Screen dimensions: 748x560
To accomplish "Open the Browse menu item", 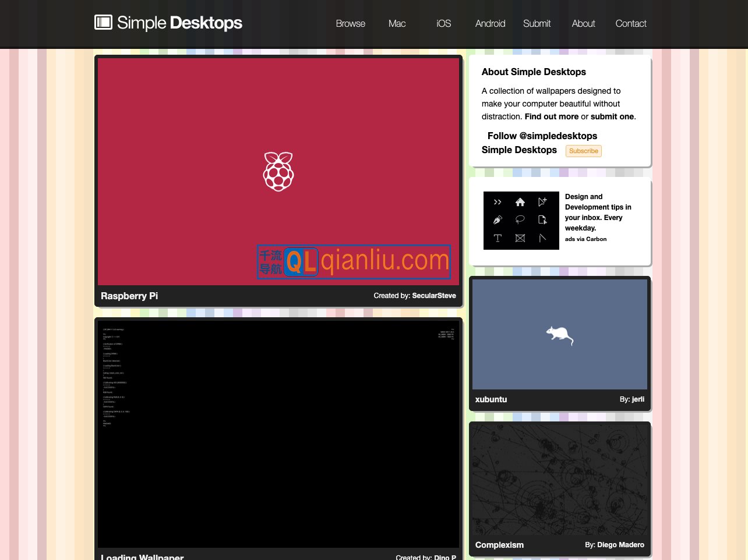I will (350, 23).
